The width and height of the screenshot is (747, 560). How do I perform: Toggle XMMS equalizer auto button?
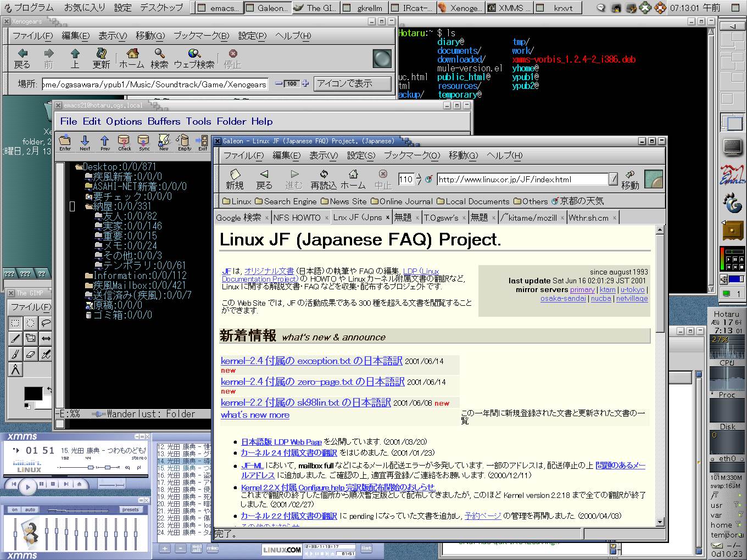[30, 509]
